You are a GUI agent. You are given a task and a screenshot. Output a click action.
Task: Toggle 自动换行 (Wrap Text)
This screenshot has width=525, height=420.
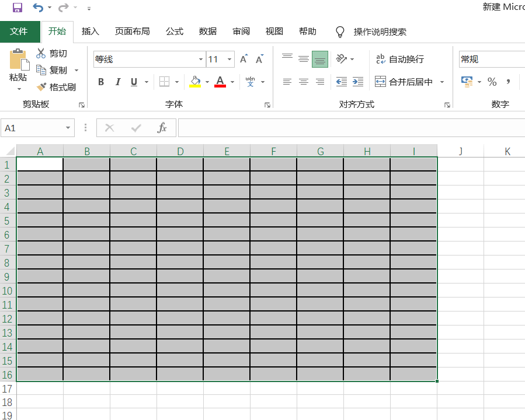point(401,59)
